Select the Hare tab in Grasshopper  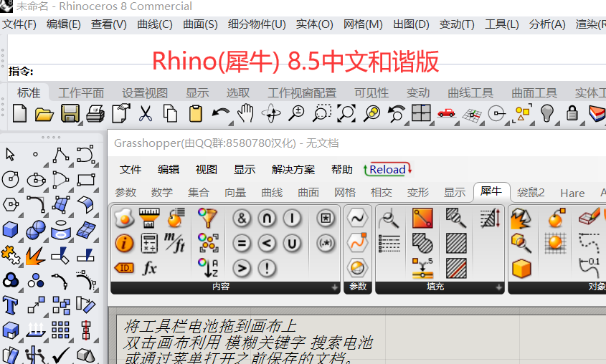click(x=572, y=193)
